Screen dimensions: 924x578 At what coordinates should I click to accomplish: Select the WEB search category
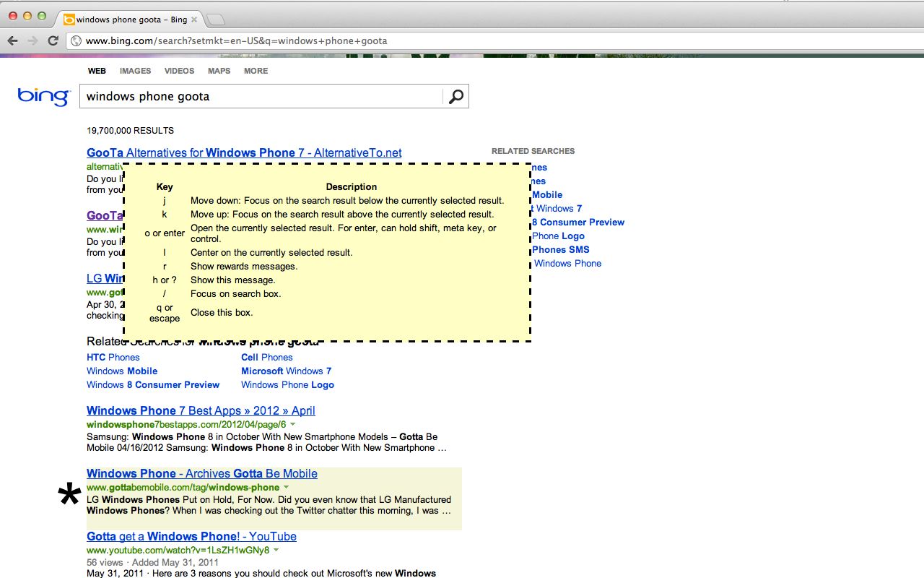(97, 71)
